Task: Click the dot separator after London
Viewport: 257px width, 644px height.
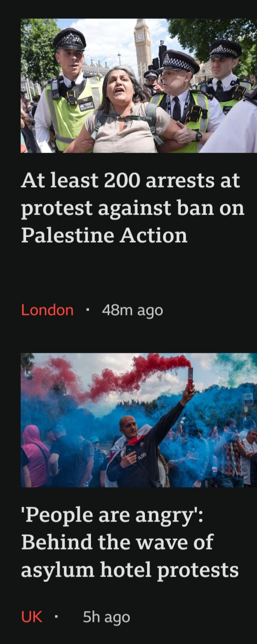Action: pyautogui.click(x=87, y=310)
